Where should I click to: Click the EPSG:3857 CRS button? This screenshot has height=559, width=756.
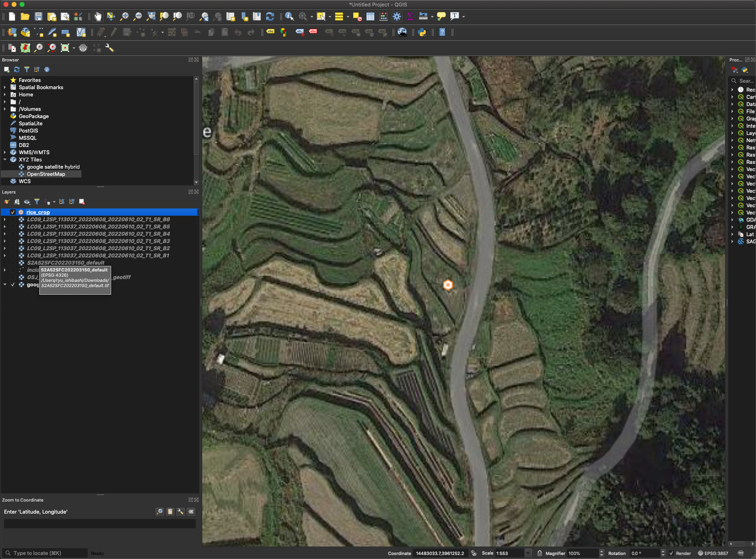[713, 553]
